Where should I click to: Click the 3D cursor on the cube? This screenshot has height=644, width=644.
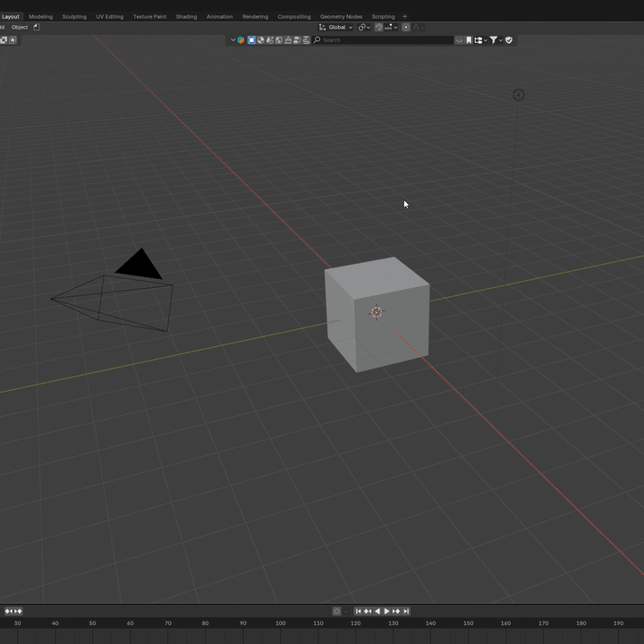click(x=377, y=312)
